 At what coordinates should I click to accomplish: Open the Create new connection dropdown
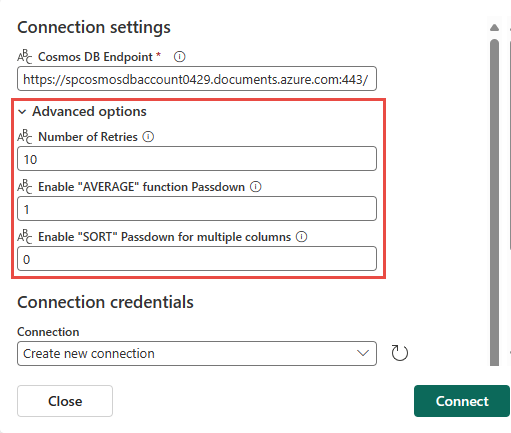(197, 353)
